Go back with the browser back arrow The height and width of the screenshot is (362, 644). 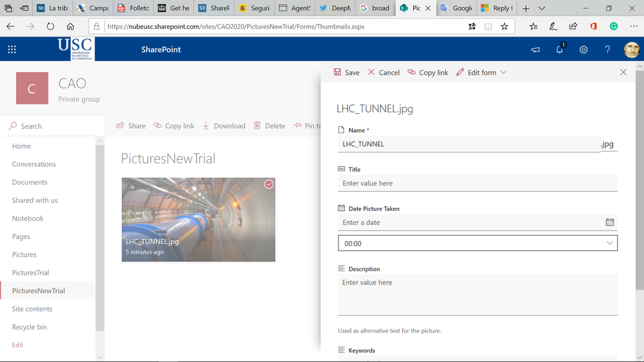tap(10, 26)
